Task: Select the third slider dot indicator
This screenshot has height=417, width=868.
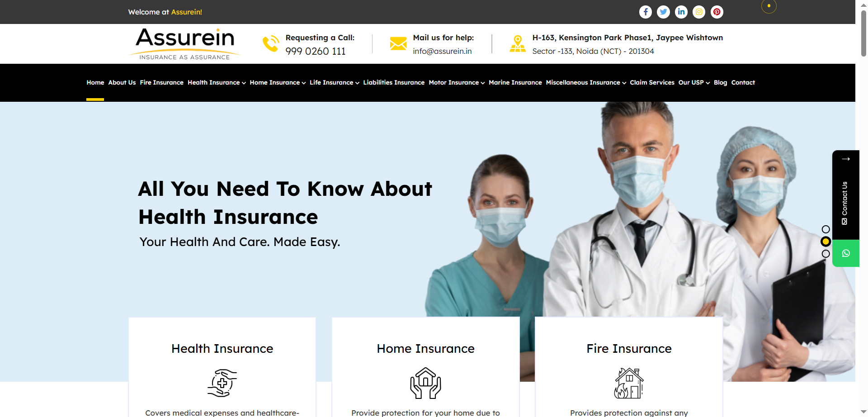Action: click(826, 254)
